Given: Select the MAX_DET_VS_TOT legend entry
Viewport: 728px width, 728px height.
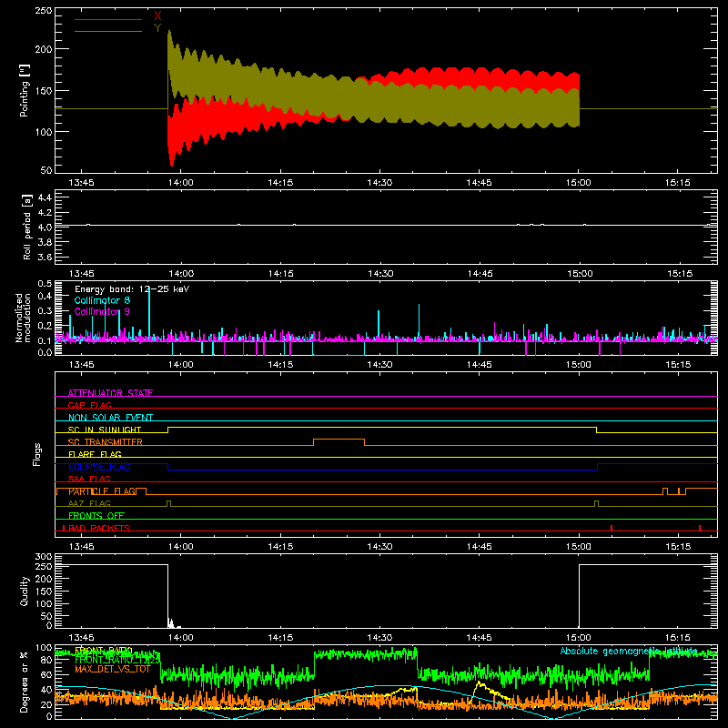Looking at the screenshot, I should click(113, 669).
